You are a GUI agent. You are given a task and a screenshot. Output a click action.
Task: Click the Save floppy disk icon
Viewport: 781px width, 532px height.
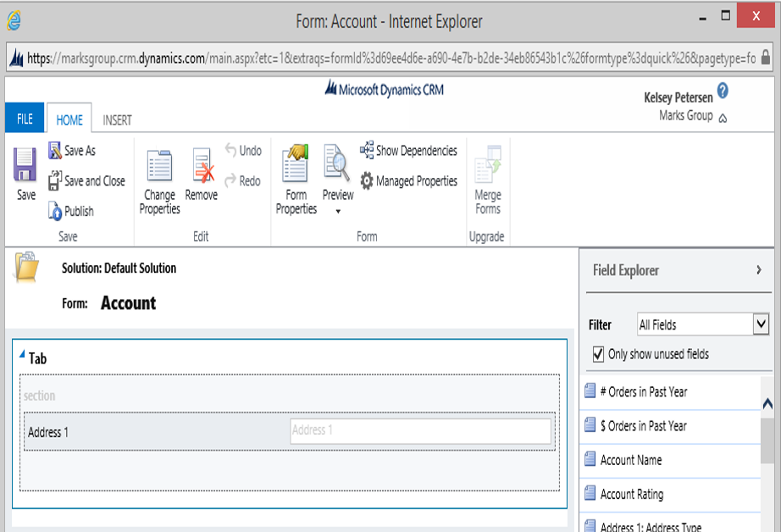[25, 164]
